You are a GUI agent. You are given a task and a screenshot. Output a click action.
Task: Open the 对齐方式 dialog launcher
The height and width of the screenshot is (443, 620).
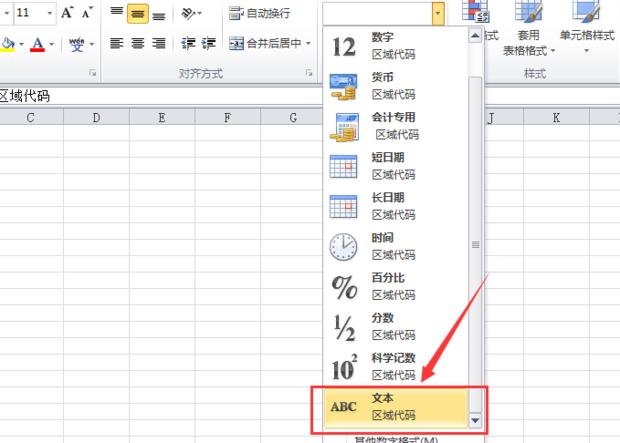[x=308, y=73]
